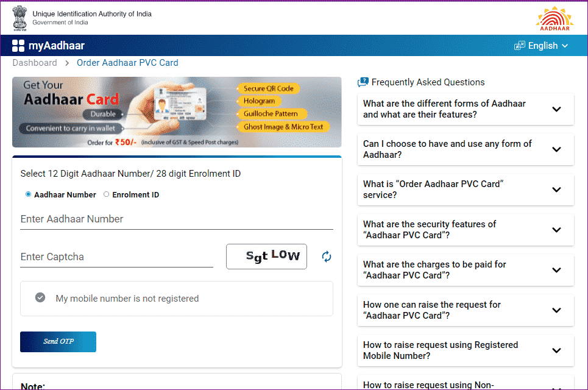The width and height of the screenshot is (588, 390).
Task: Select the Aadhaar Number radio button
Action: pyautogui.click(x=29, y=194)
